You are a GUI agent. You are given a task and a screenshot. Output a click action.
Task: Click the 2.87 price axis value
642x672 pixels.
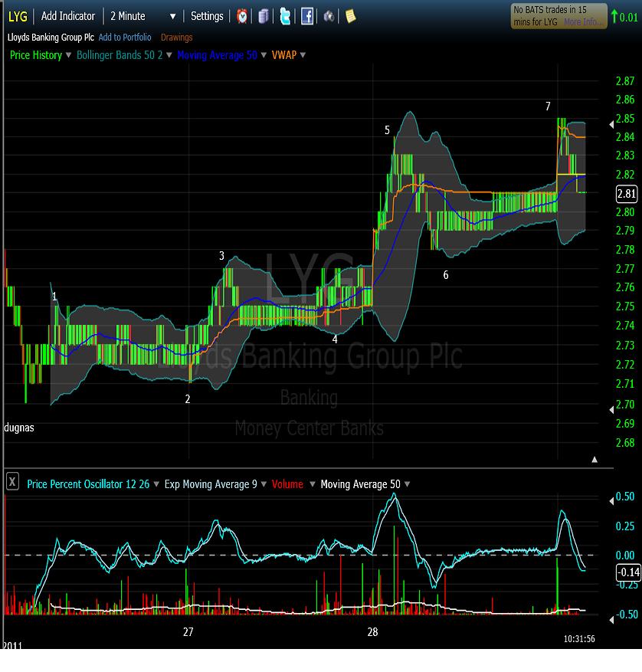point(625,81)
